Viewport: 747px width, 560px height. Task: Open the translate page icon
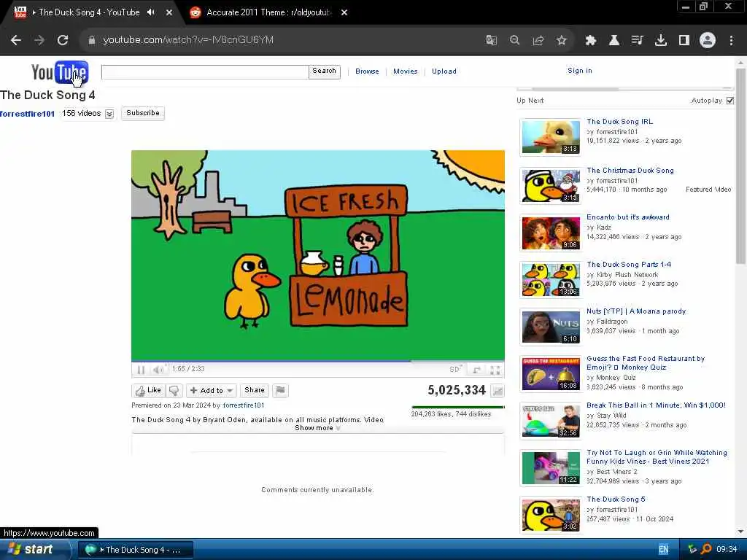click(491, 40)
